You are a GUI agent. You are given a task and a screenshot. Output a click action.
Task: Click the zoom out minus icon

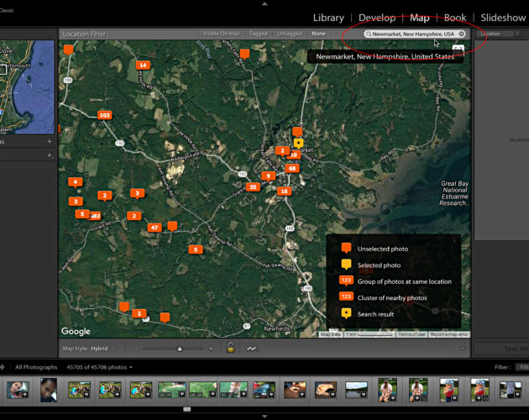(136, 349)
